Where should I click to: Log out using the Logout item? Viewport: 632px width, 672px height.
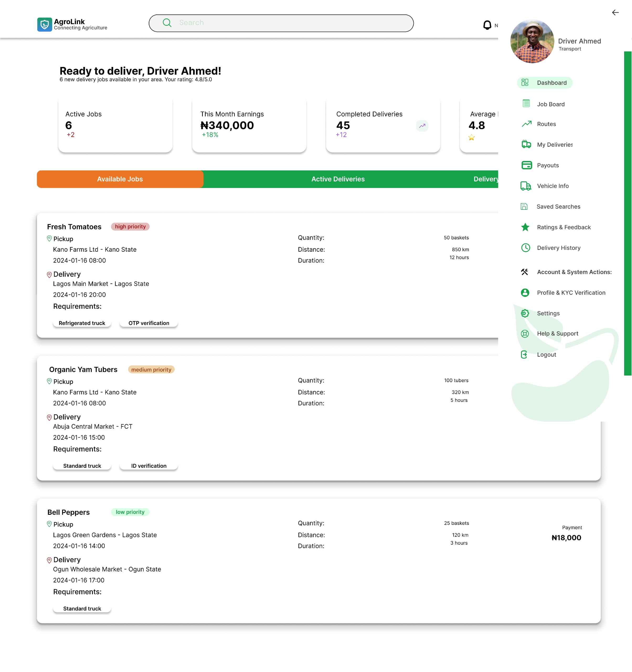pyautogui.click(x=546, y=355)
